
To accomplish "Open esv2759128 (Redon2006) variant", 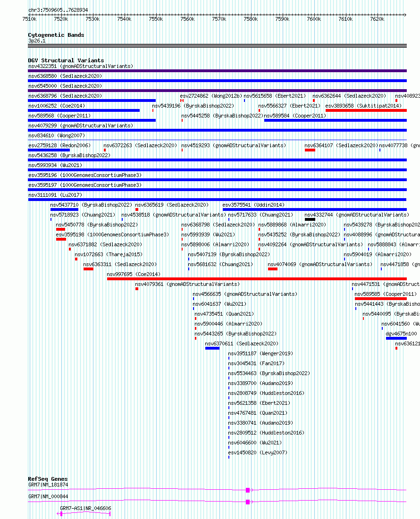I will tap(59, 146).
